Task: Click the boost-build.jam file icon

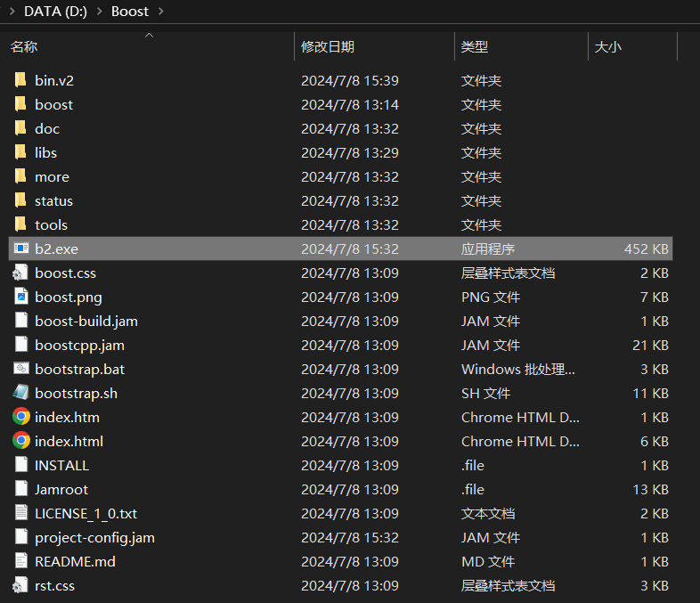Action: pyautogui.click(x=21, y=321)
